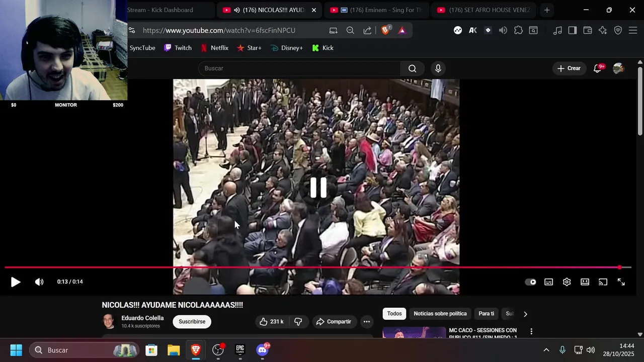The height and width of the screenshot is (362, 644).
Task: Click the Windows taskbar Buscar search box
Action: point(84,350)
